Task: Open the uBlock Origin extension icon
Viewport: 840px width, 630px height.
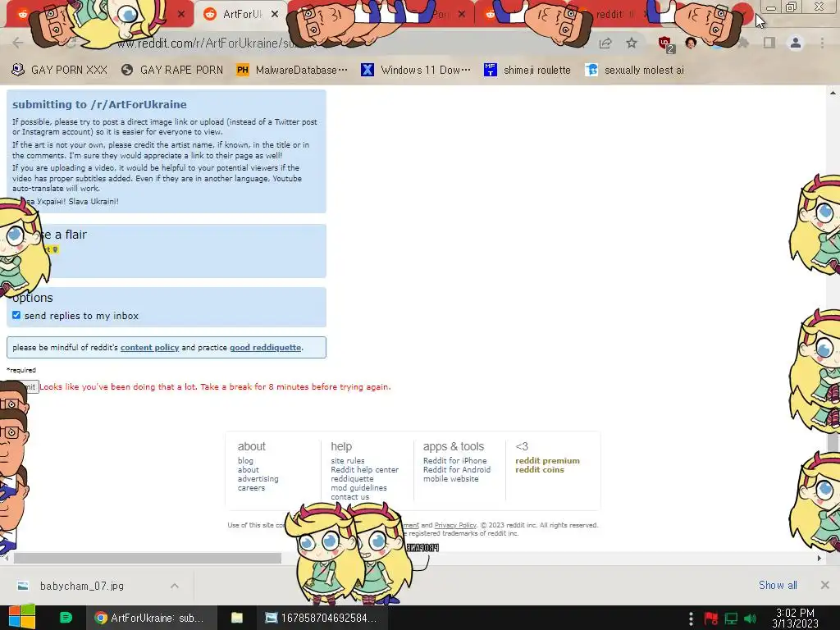Action: (665, 43)
